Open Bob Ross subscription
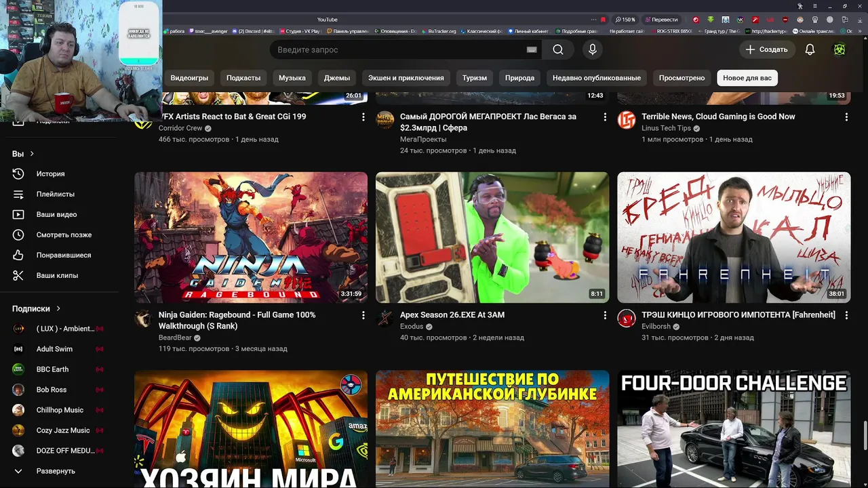Image resolution: width=868 pixels, height=488 pixels. coord(60,390)
